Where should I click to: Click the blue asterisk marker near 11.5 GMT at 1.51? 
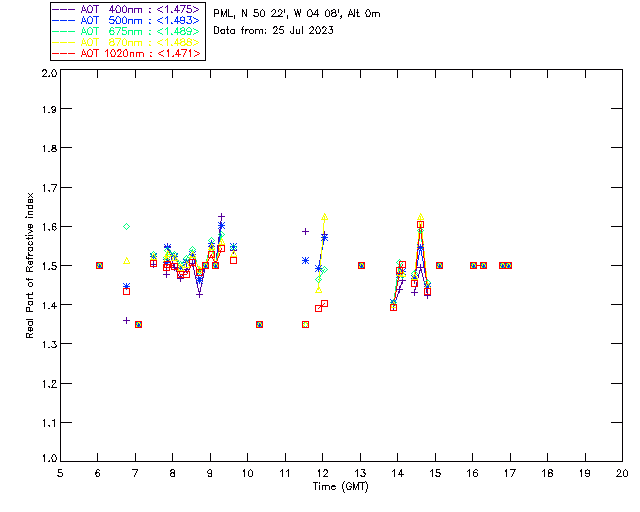click(305, 260)
